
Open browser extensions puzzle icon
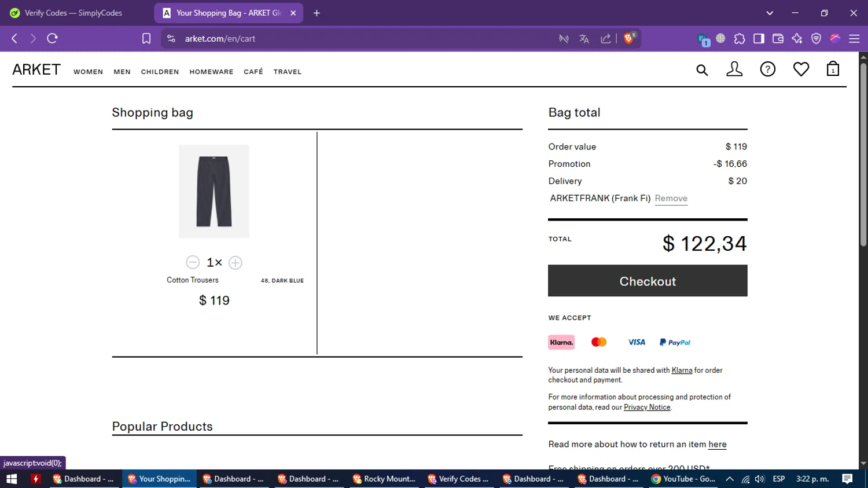point(740,39)
